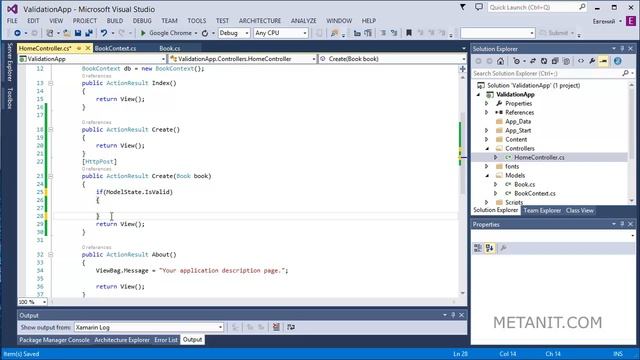Screen dimensions: 640x360
Task: Select HomeController.cs in Solution Explorer
Action: point(539,158)
